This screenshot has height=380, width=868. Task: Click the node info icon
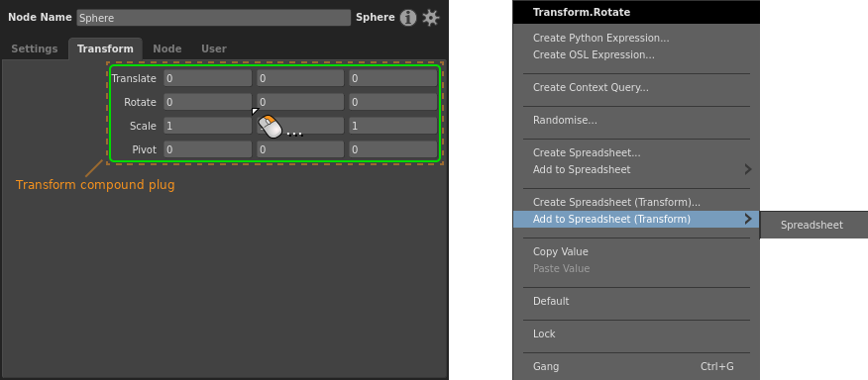(x=408, y=18)
